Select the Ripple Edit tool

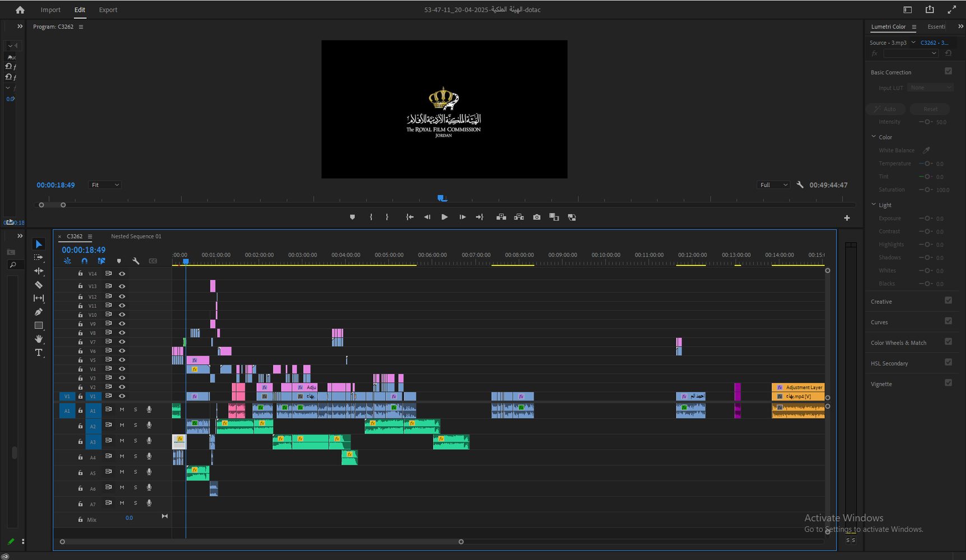tap(39, 271)
